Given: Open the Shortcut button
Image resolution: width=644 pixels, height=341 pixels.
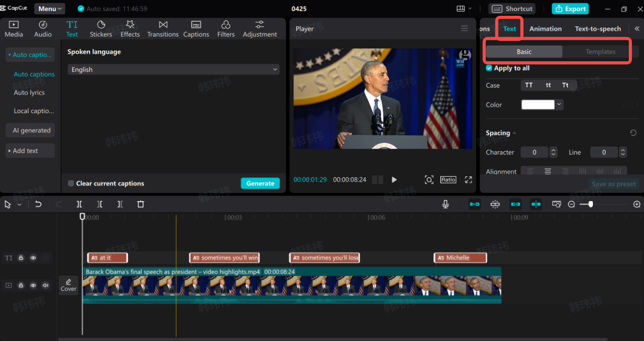Looking at the screenshot, I should (512, 8).
